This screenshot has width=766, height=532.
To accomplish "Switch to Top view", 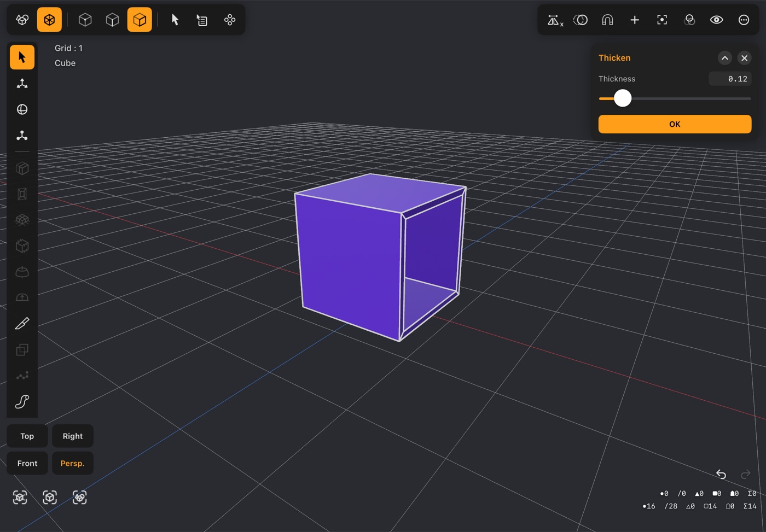I will click(x=27, y=436).
